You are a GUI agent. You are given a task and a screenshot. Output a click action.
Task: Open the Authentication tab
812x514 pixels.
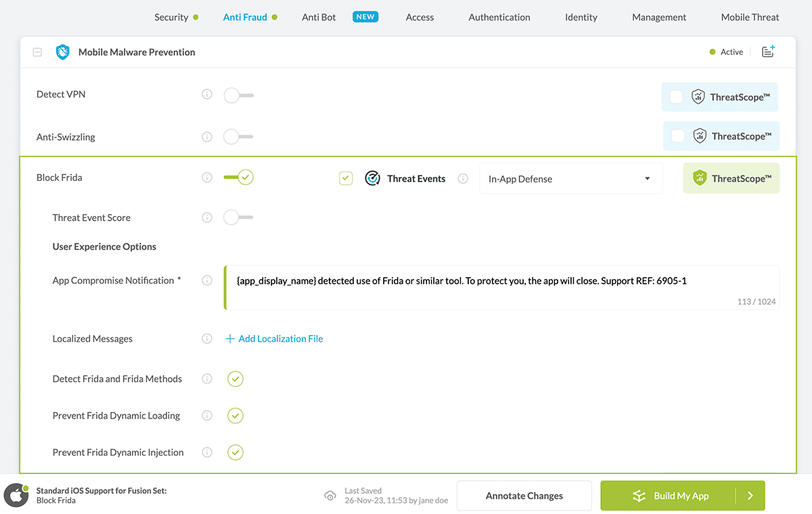[499, 17]
